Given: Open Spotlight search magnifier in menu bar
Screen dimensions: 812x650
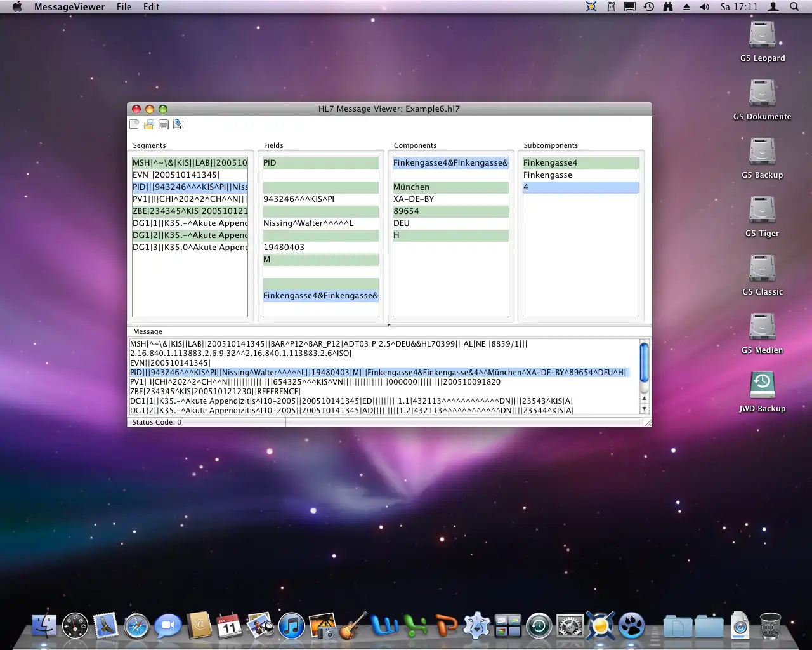Looking at the screenshot, I should pos(794,7).
